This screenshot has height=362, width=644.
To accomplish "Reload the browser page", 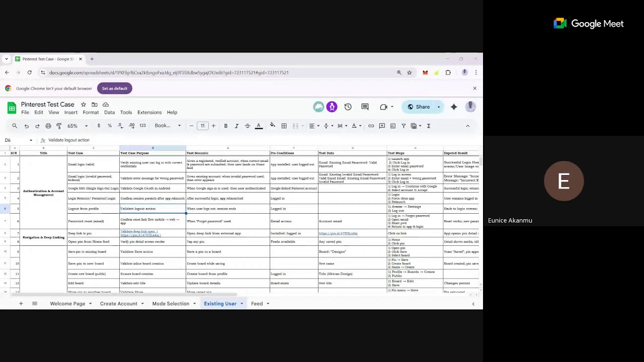I will pos(30,72).
